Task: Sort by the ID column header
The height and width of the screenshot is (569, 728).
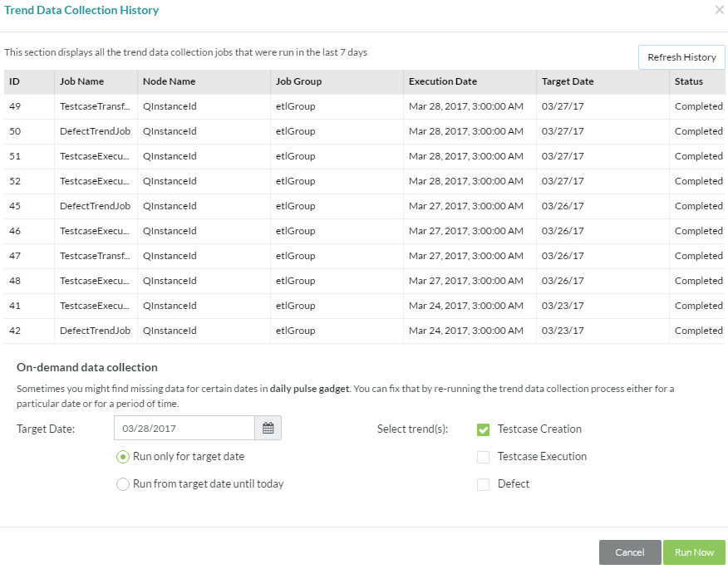Action: click(x=15, y=81)
